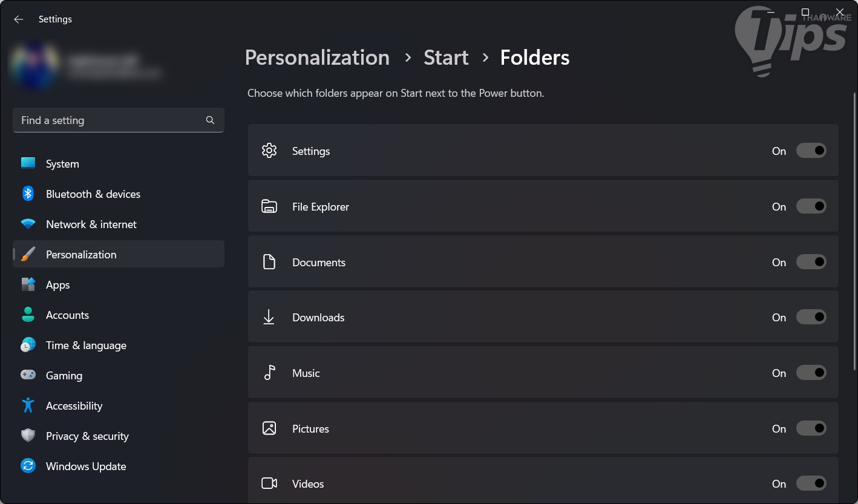
Task: Click the Bluetooth & devices sidebar icon
Action: click(28, 194)
